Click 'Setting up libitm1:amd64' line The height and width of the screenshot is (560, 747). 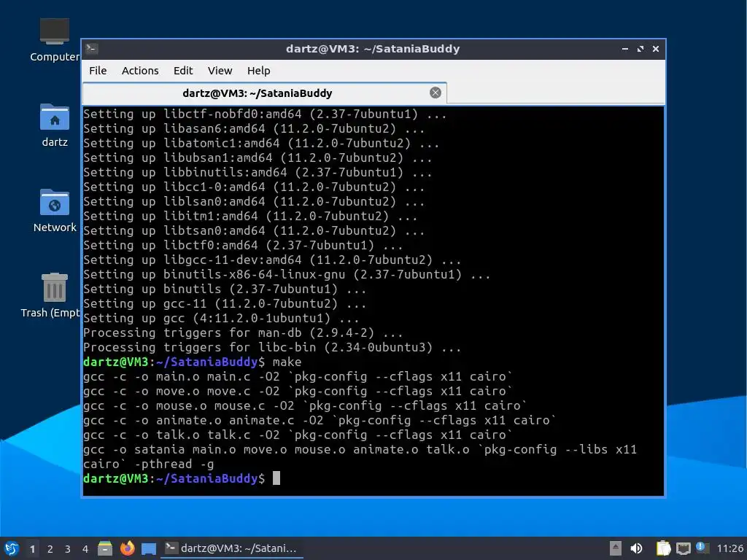(x=250, y=216)
